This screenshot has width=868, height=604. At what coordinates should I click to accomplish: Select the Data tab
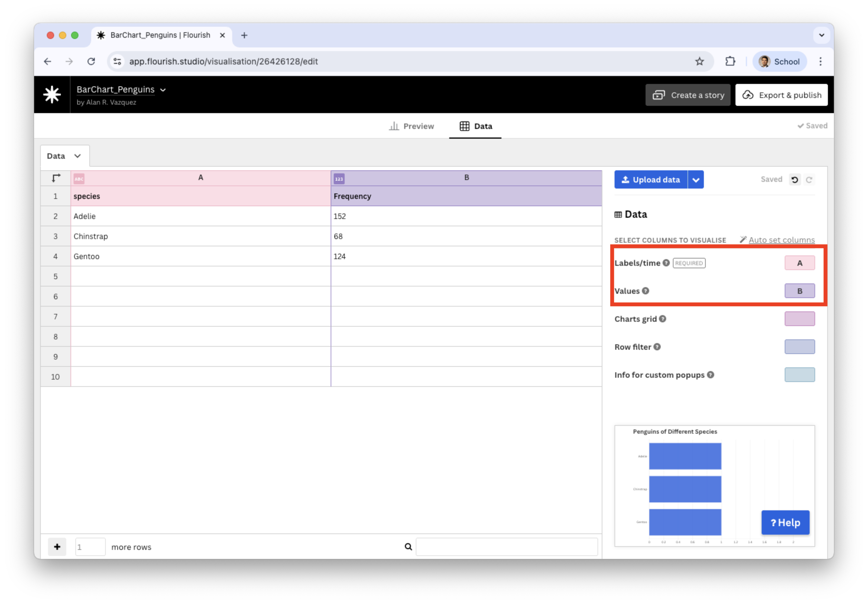pyautogui.click(x=476, y=126)
